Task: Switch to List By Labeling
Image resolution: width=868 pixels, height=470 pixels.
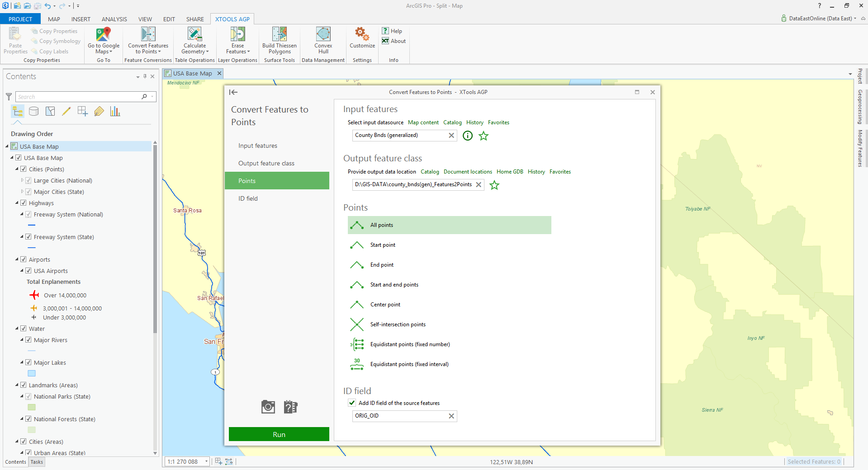Action: (99, 111)
